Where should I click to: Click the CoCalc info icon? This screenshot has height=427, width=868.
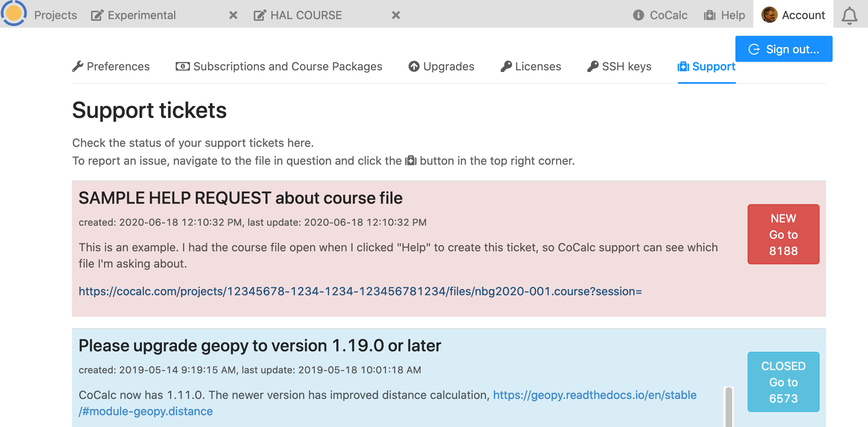638,15
